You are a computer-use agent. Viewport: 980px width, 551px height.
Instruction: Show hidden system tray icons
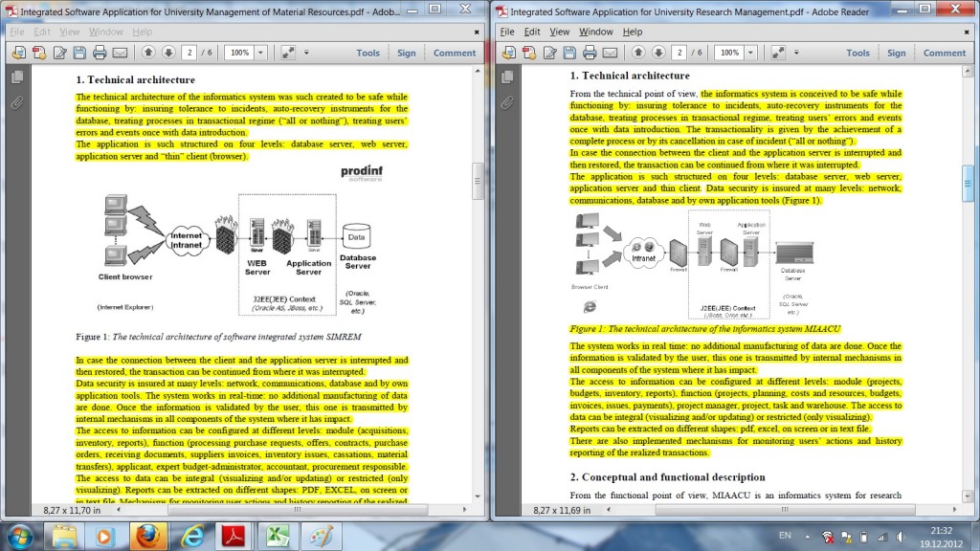[x=807, y=537]
